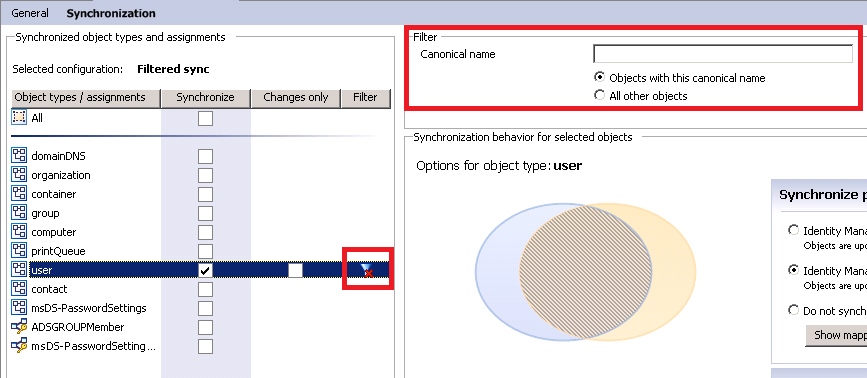867x378 pixels.
Task: Select Do not synchronize radio option
Action: tap(793, 310)
